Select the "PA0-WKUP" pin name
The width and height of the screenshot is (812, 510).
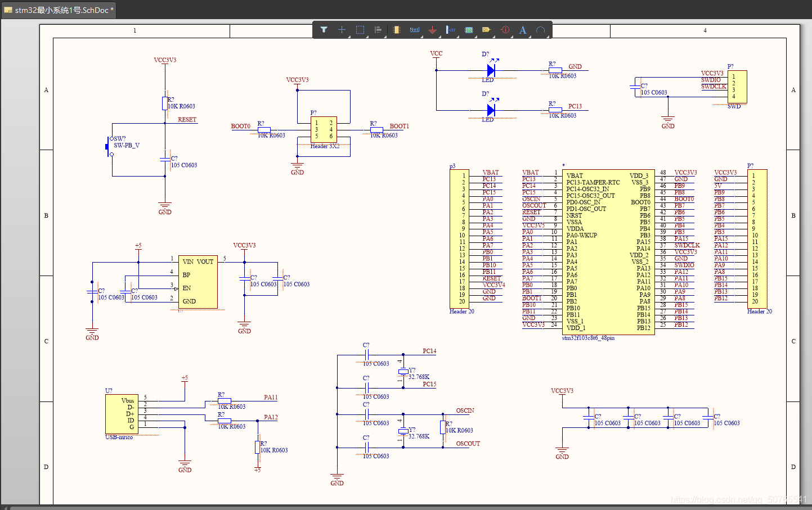click(x=581, y=235)
